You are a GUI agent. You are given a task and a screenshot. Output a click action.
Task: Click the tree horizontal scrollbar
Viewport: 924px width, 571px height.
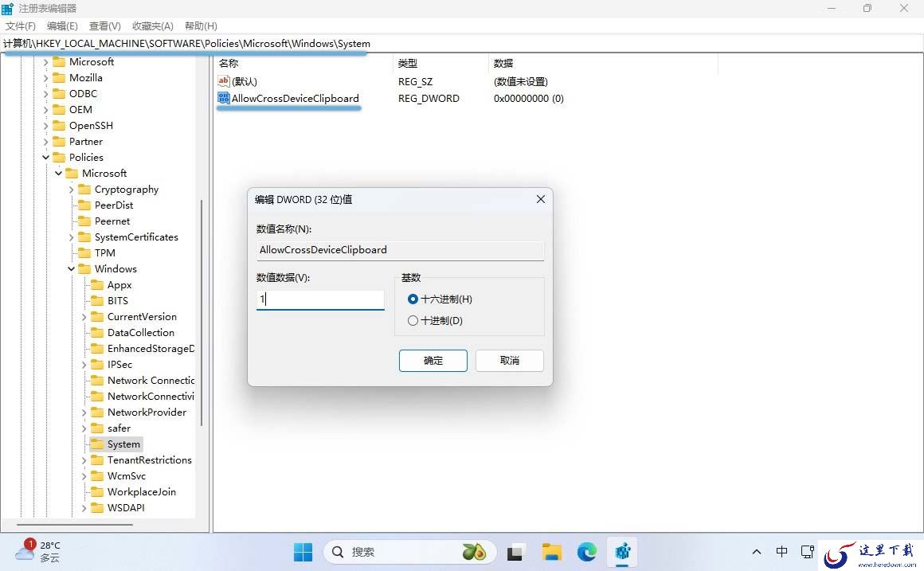pos(75,525)
